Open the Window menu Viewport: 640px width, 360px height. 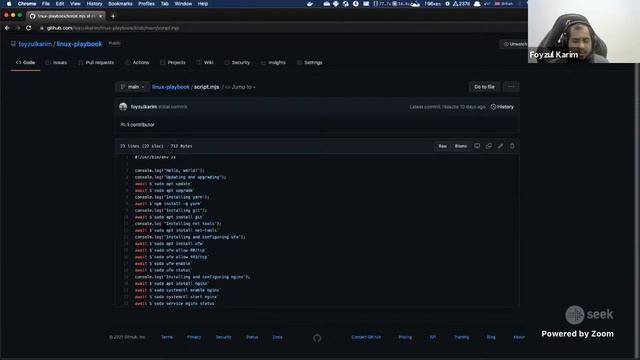(x=183, y=4)
